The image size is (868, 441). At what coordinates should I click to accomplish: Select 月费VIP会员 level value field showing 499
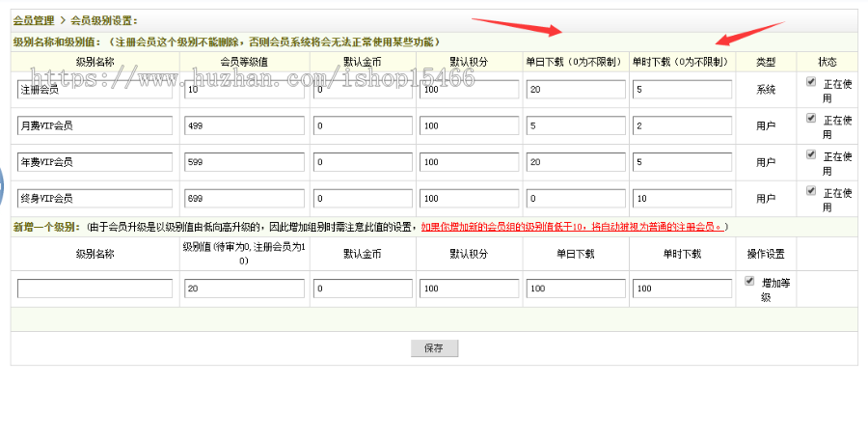(x=244, y=125)
